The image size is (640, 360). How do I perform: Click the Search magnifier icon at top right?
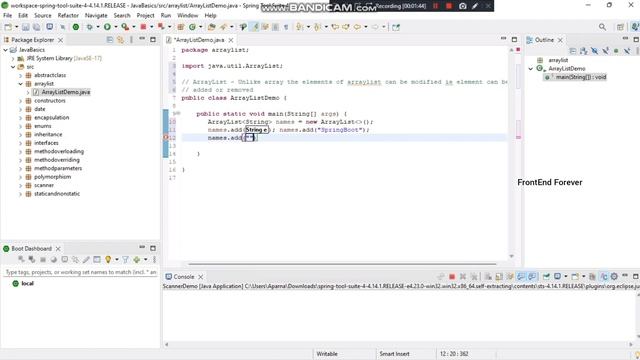(x=602, y=27)
